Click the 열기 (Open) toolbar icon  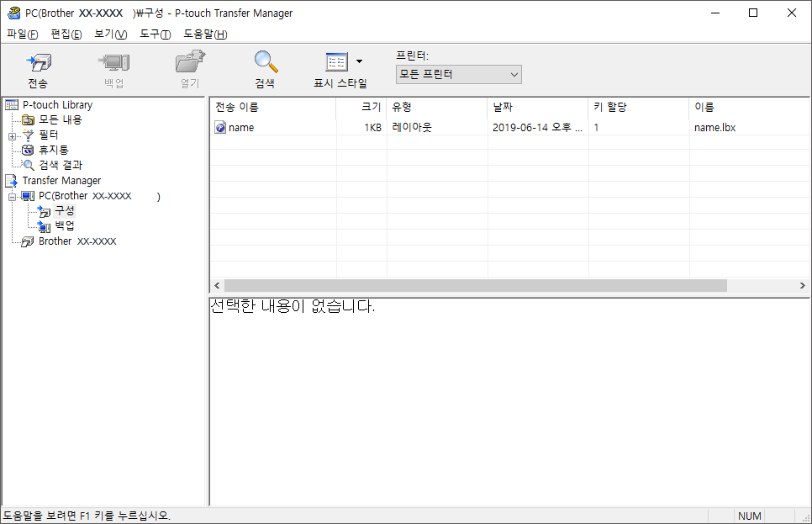coord(190,61)
